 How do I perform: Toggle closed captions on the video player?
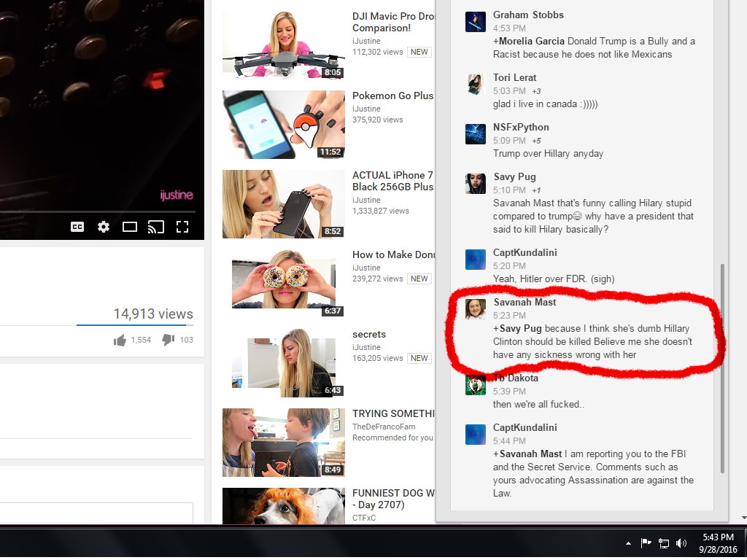[77, 227]
